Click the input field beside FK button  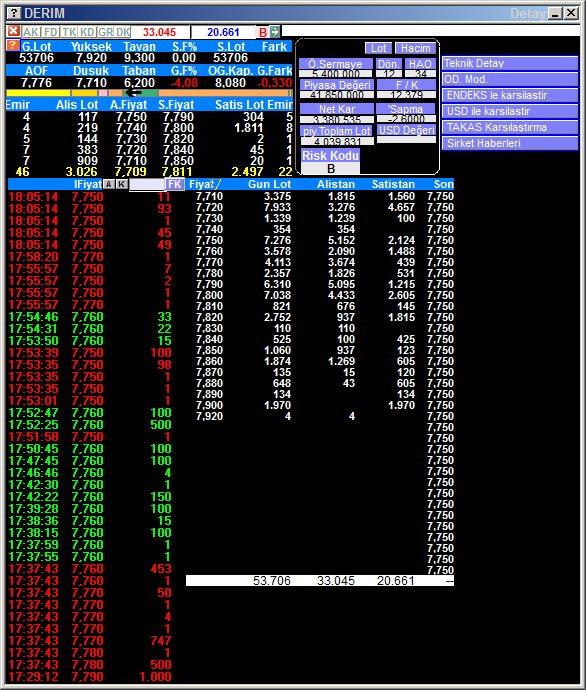147,184
